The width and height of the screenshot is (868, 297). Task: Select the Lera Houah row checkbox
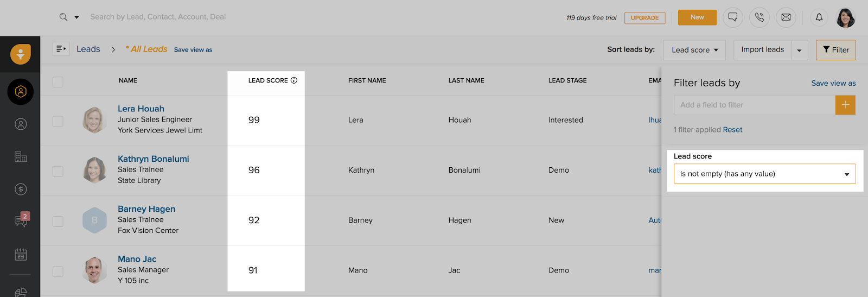pos(58,121)
